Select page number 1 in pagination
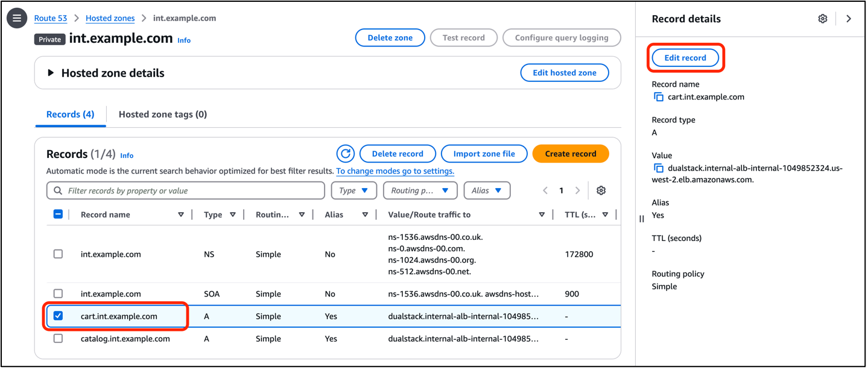The image size is (868, 370). click(x=561, y=190)
